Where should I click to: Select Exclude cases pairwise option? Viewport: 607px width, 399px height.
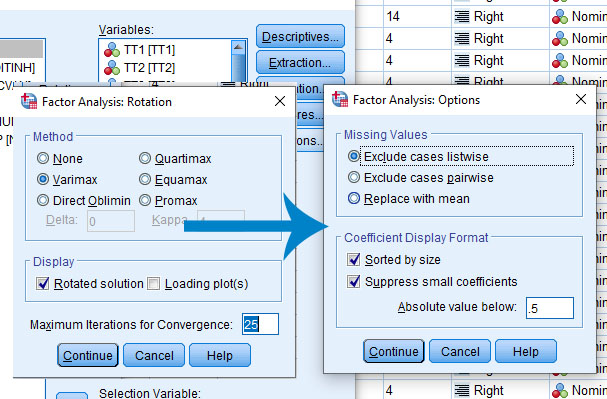(x=353, y=177)
